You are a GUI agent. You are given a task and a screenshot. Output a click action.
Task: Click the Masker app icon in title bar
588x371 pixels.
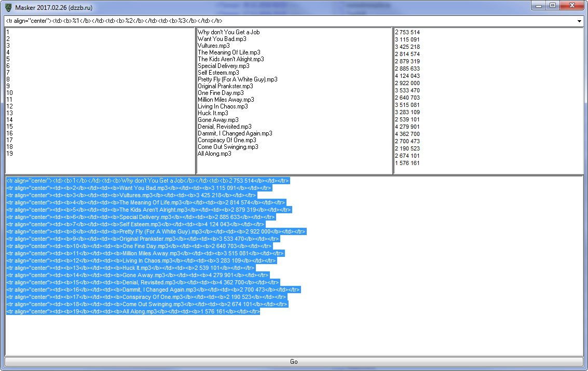(8, 6)
